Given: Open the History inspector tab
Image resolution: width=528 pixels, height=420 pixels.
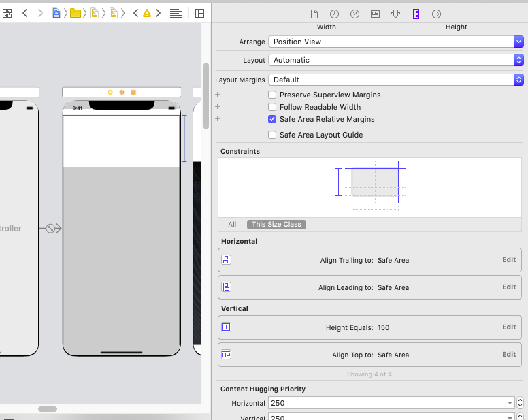Looking at the screenshot, I should tap(334, 14).
